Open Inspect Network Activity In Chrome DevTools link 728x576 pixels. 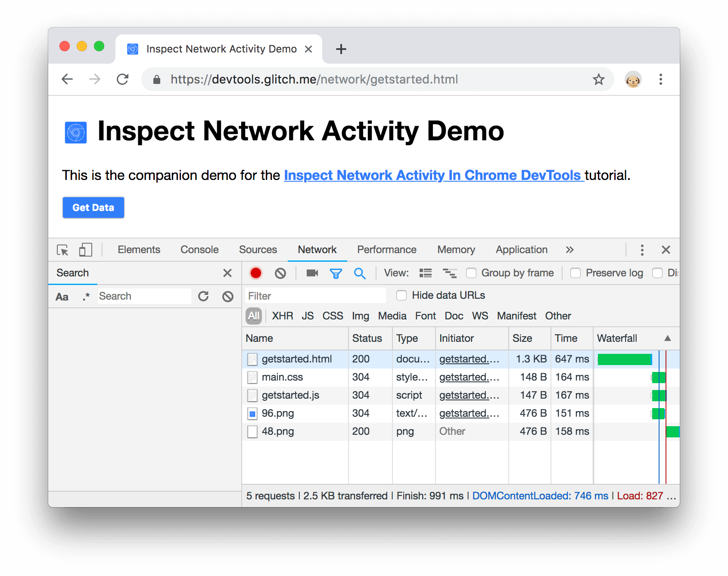point(433,175)
